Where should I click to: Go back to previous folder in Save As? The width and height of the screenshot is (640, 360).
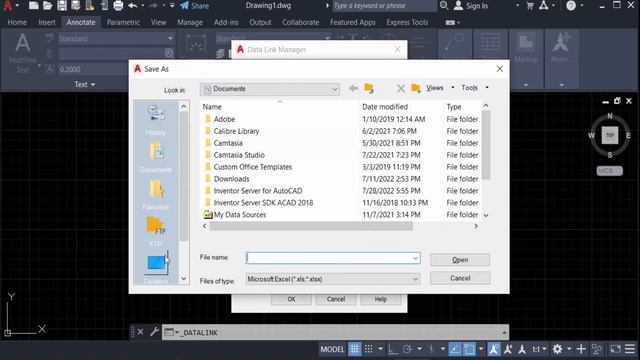point(353,88)
